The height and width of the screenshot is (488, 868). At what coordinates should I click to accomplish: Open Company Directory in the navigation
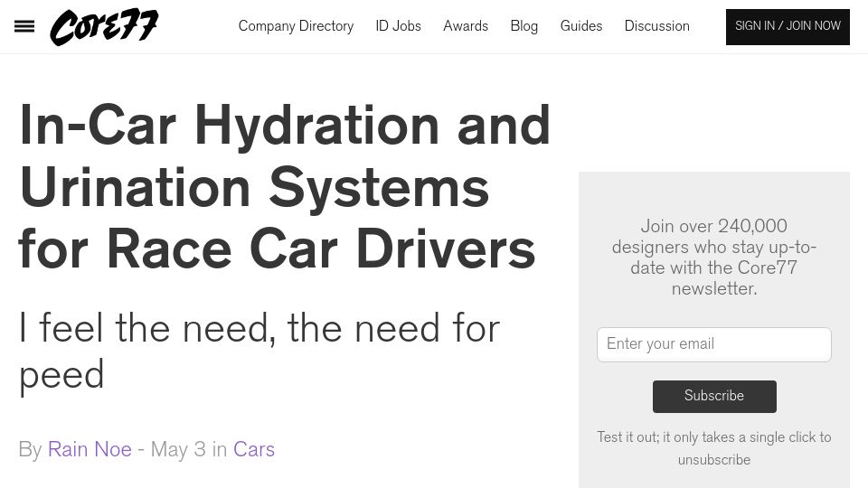(x=296, y=26)
